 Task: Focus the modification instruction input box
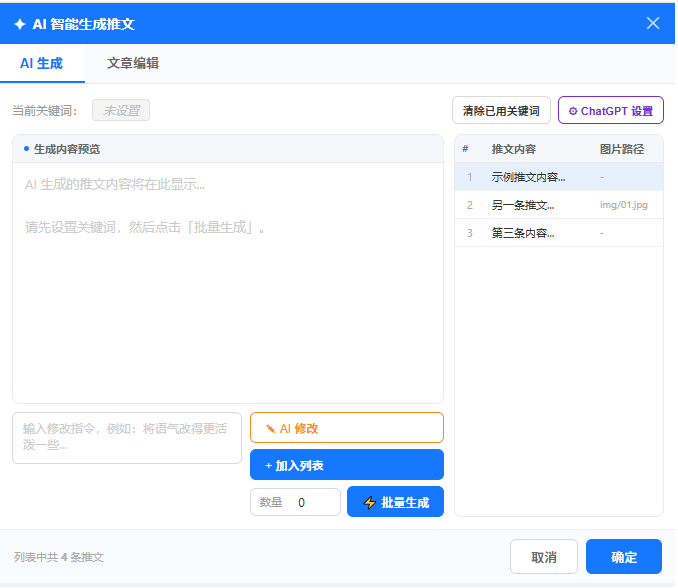tap(127, 437)
